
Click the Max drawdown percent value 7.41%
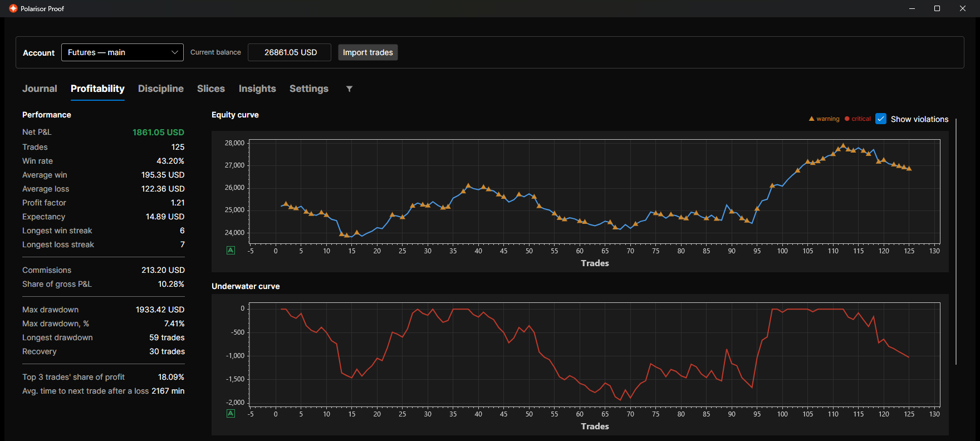174,324
